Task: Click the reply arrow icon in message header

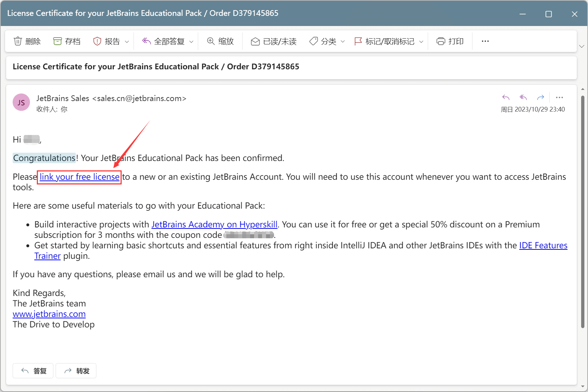Action: (506, 97)
